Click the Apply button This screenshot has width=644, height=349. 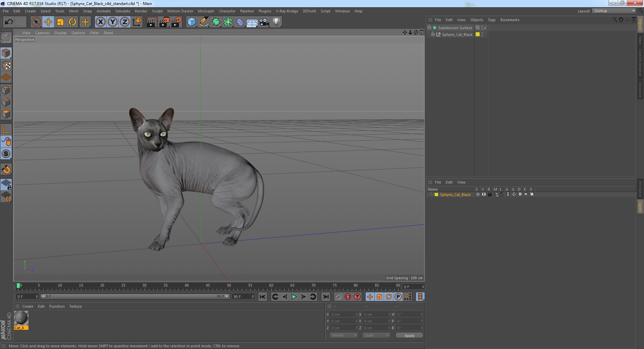point(409,336)
